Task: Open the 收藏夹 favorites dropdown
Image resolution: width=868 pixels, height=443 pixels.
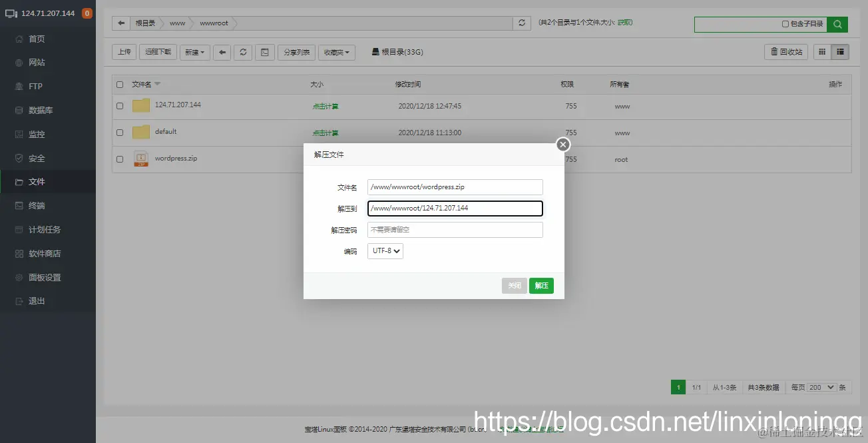Action: (x=336, y=52)
